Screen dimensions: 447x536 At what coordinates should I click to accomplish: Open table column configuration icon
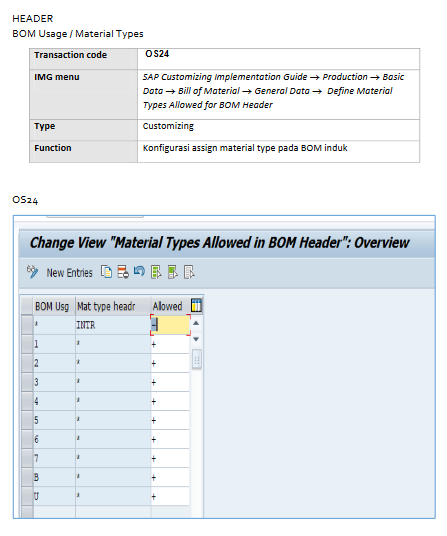[x=197, y=305]
